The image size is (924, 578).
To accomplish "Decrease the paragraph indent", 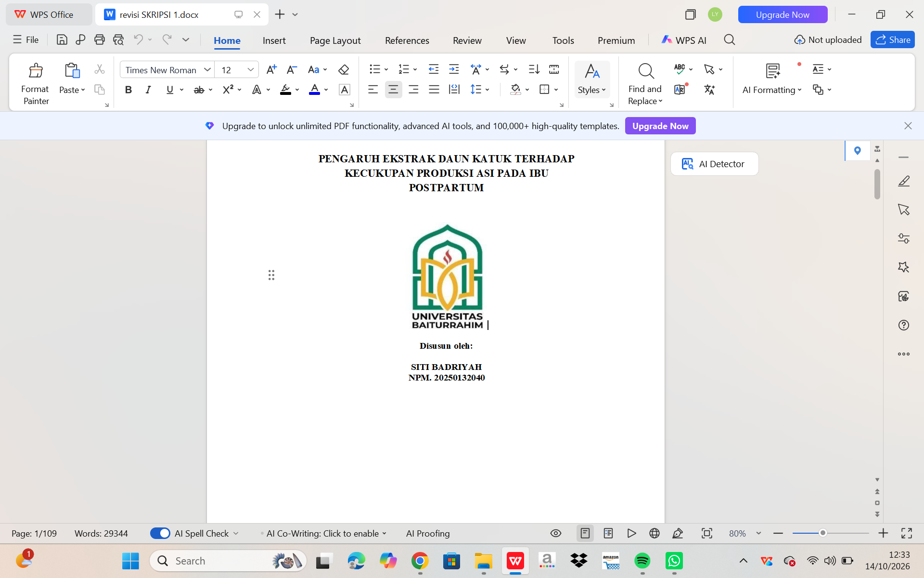I will [434, 69].
